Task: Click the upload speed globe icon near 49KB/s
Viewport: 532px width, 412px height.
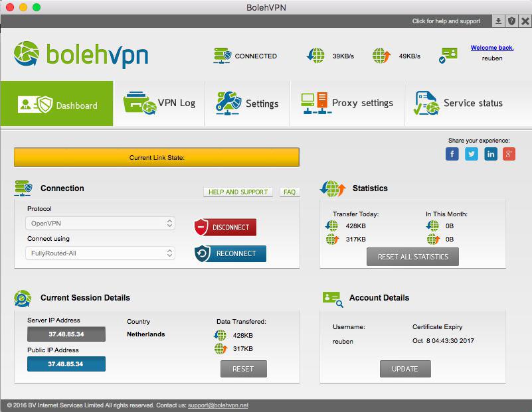Action: point(381,56)
